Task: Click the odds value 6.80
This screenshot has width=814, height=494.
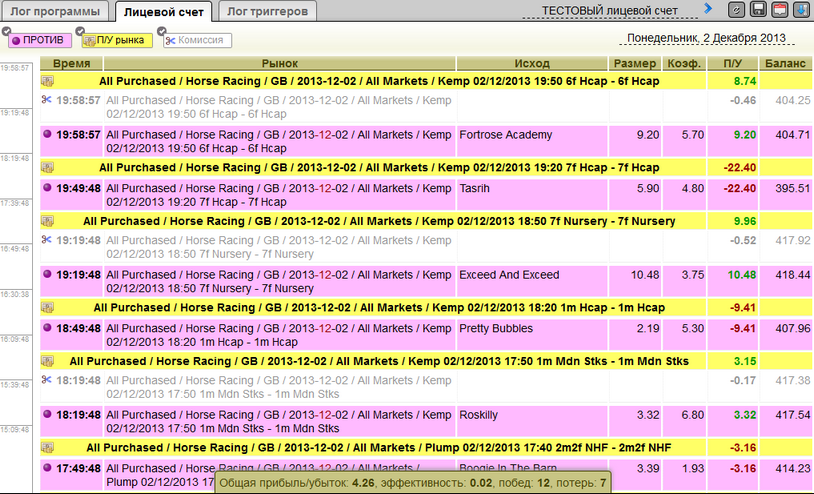Action: pos(693,415)
